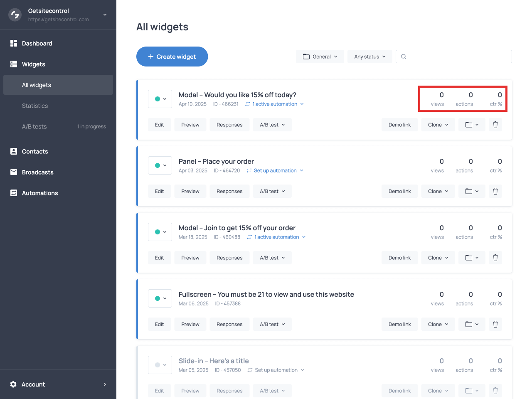Open the Any status filter dropdown

click(x=369, y=57)
